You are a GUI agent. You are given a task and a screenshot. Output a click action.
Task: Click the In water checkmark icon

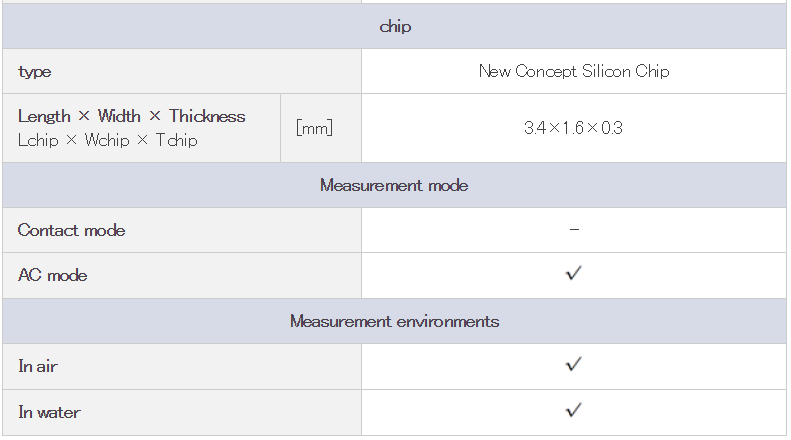click(x=574, y=410)
